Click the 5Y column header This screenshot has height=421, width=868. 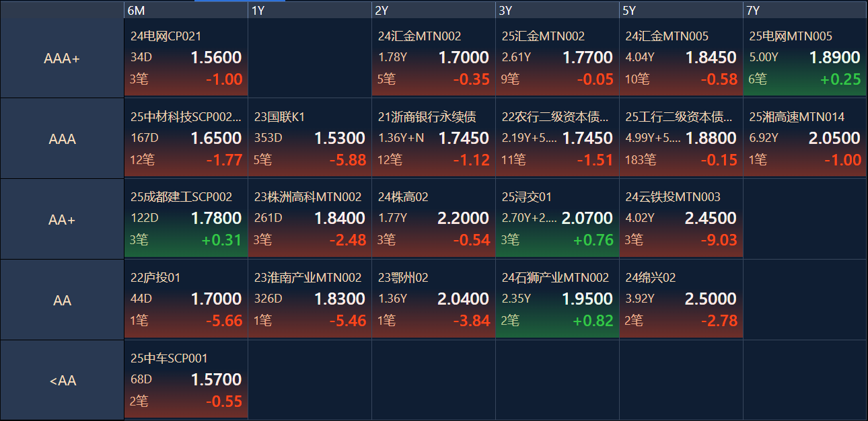[682, 10]
